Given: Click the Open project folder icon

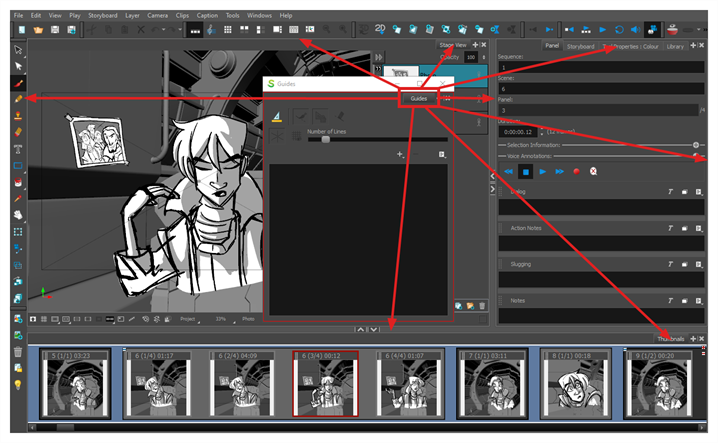Looking at the screenshot, I should pos(38,30).
